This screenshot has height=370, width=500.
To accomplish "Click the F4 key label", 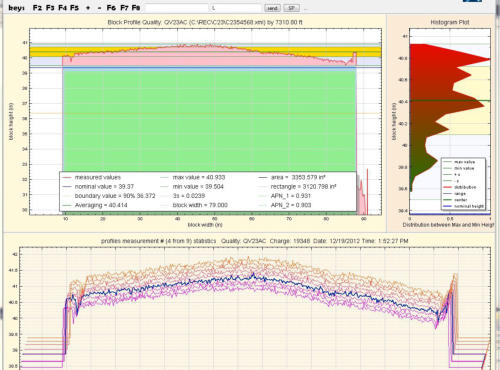I will 62,8.
